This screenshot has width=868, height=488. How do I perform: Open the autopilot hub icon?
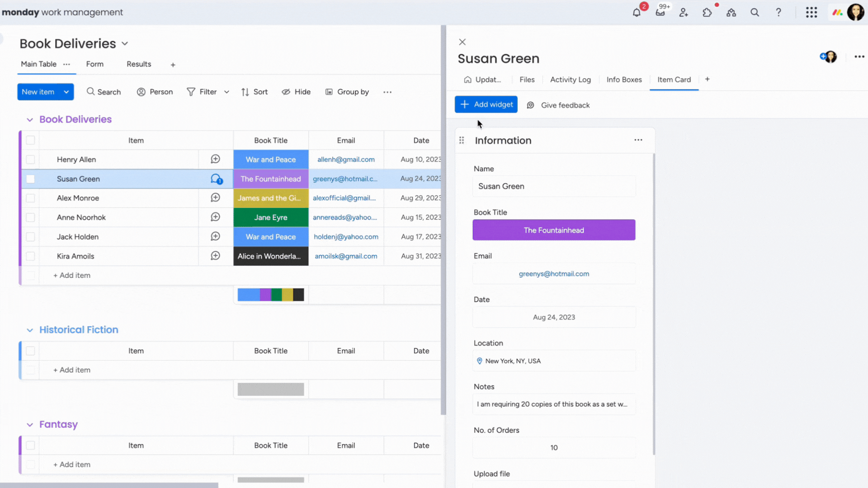pyautogui.click(x=731, y=13)
